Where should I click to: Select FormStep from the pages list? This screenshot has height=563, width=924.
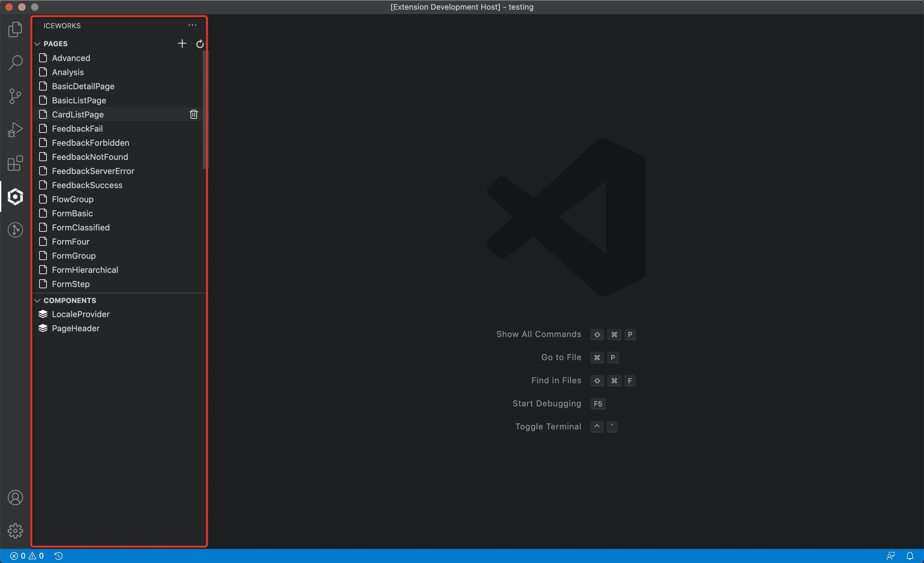click(x=71, y=284)
